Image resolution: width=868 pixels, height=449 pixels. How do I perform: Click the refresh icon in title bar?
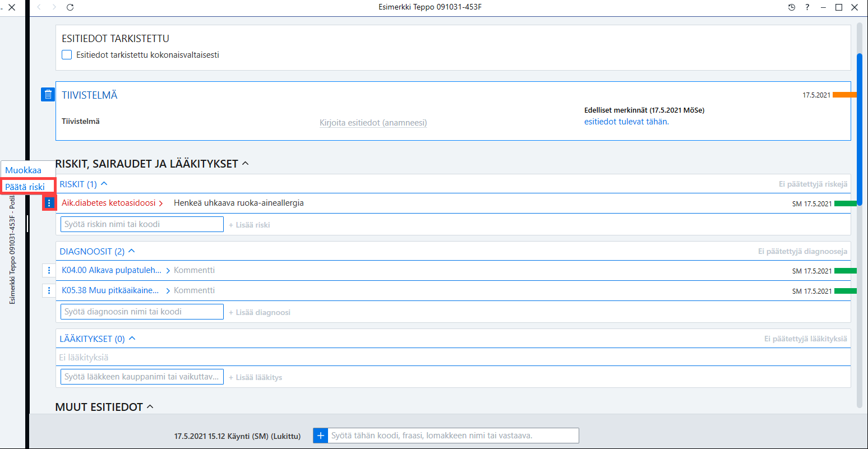click(70, 7)
